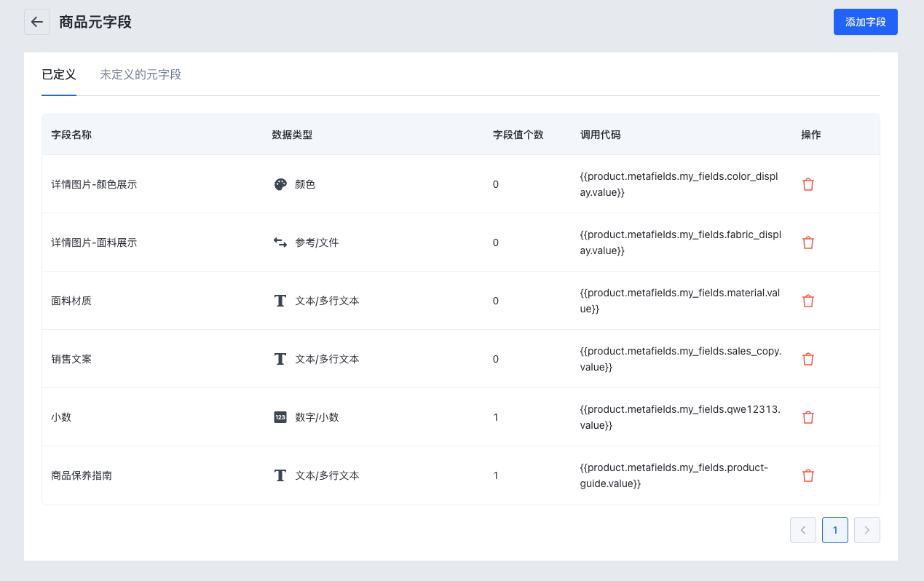Select the 已定义 tab
This screenshot has height=581, width=924.
pyautogui.click(x=59, y=74)
